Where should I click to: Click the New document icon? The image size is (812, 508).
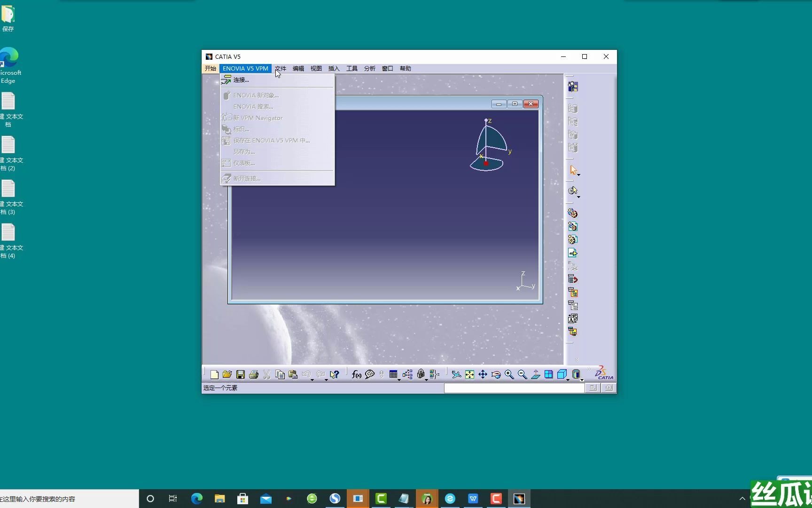(x=214, y=374)
